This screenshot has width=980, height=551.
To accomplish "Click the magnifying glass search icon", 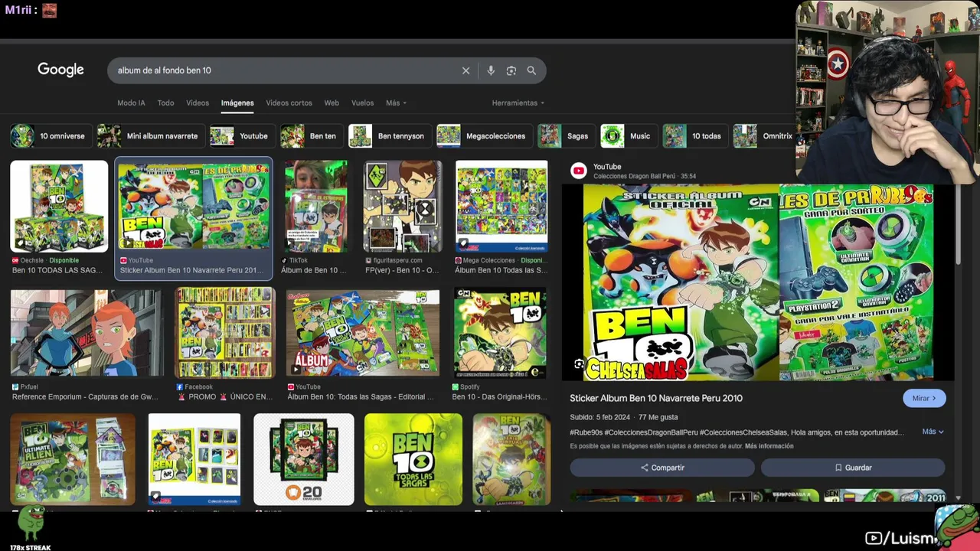I will [531, 70].
